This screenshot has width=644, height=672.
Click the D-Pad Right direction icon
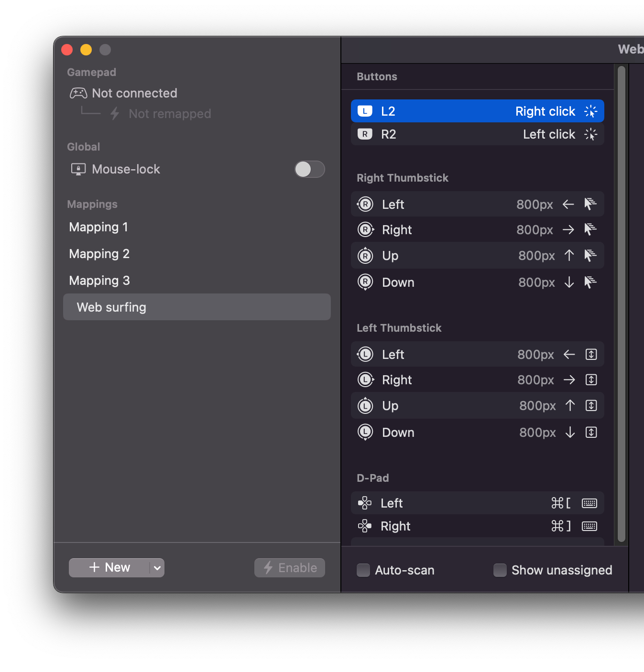click(365, 526)
